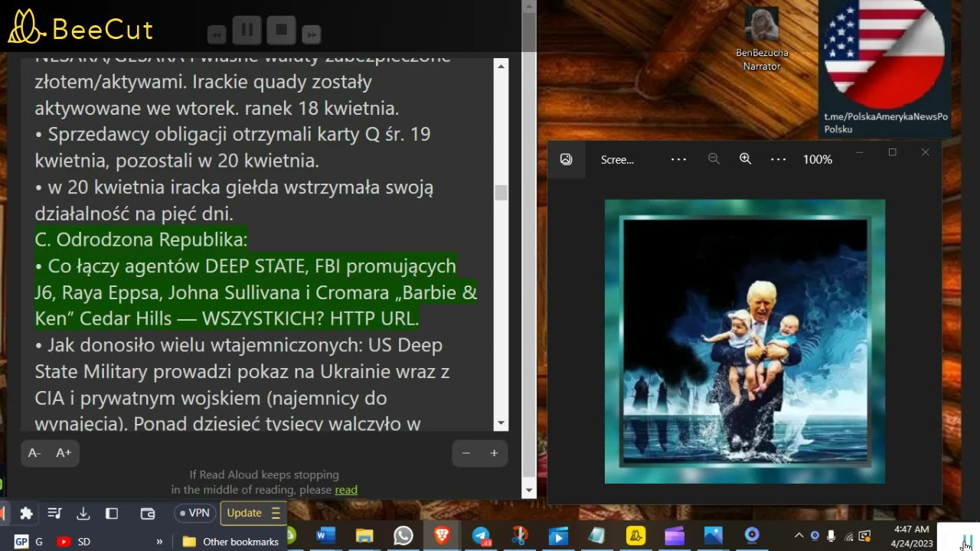The height and width of the screenshot is (551, 980).
Task: Click scroll-up arrow of text panel scrollbar
Action: [501, 67]
